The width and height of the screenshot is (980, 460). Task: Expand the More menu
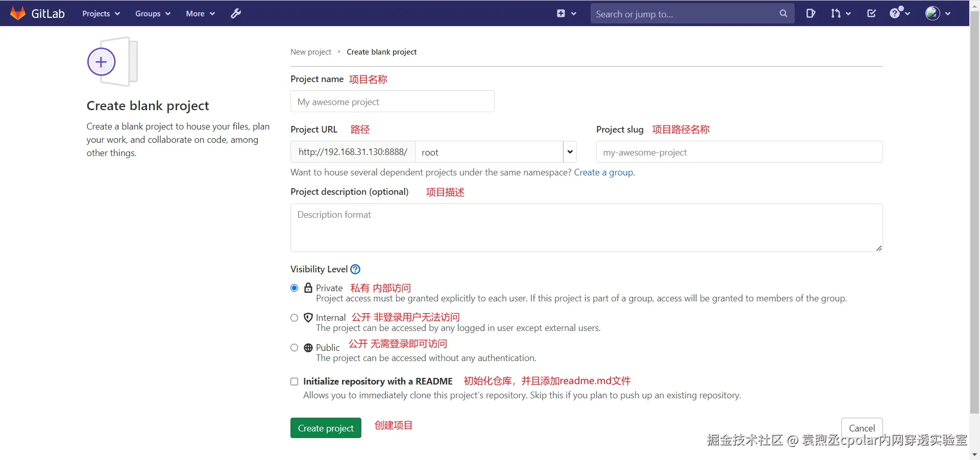200,14
